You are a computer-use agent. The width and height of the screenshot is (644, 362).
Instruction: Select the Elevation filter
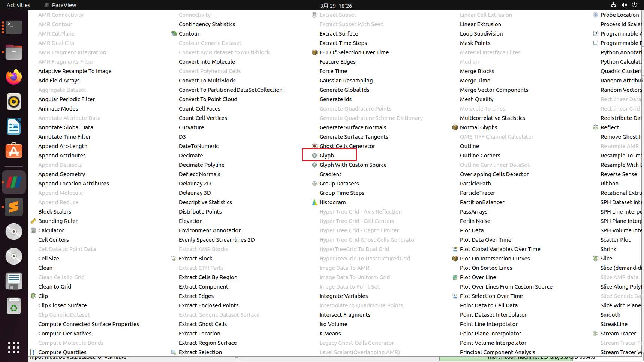click(190, 221)
